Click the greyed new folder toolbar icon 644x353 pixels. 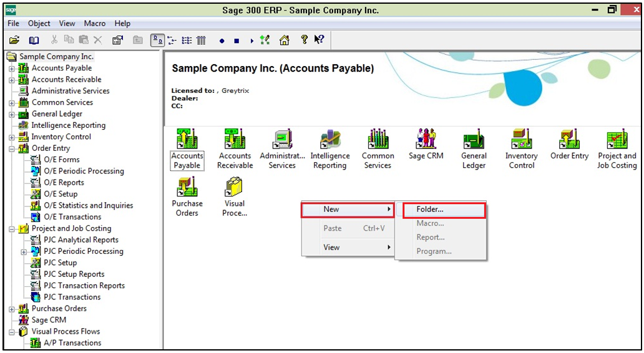[x=137, y=40]
